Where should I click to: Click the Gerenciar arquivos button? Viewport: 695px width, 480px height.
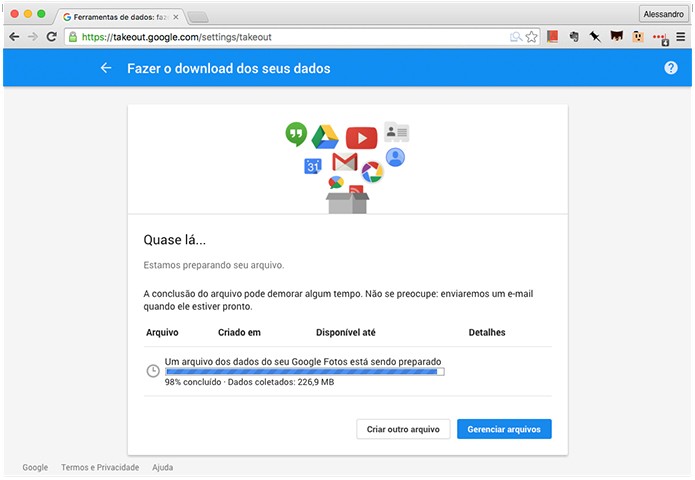pyautogui.click(x=504, y=429)
